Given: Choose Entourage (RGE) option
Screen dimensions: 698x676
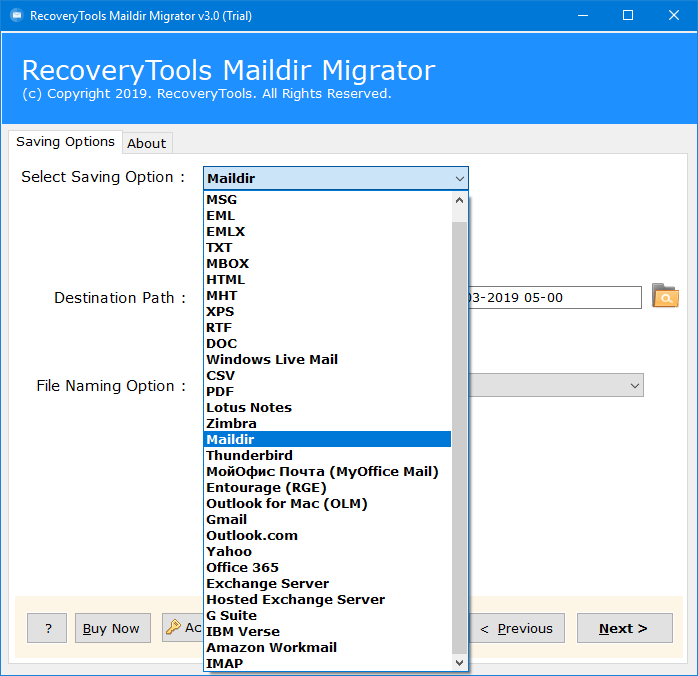Looking at the screenshot, I should (328, 488).
